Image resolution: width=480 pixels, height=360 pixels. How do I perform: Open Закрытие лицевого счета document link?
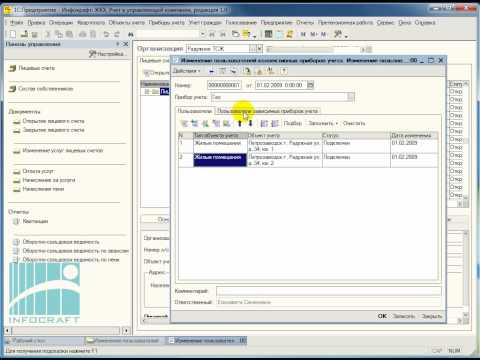pos(53,130)
